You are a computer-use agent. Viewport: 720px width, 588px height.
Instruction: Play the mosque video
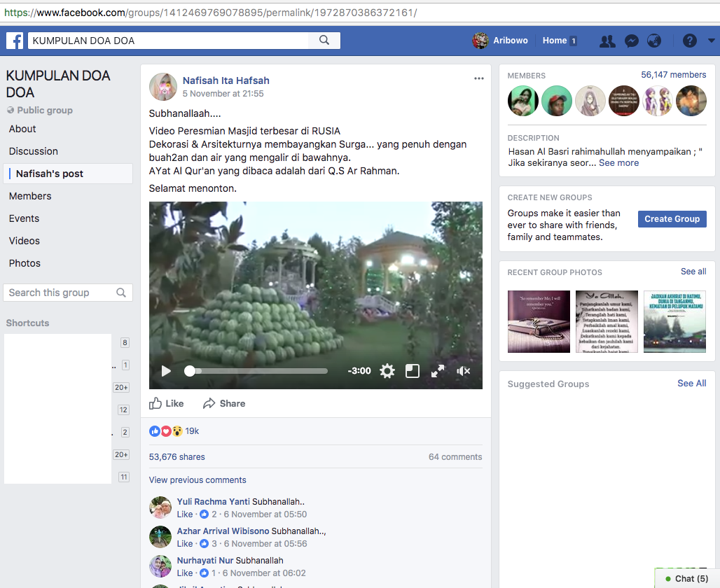[166, 371]
